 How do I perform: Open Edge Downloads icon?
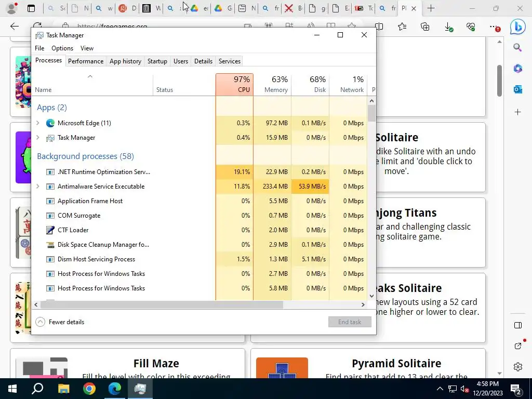(448, 26)
